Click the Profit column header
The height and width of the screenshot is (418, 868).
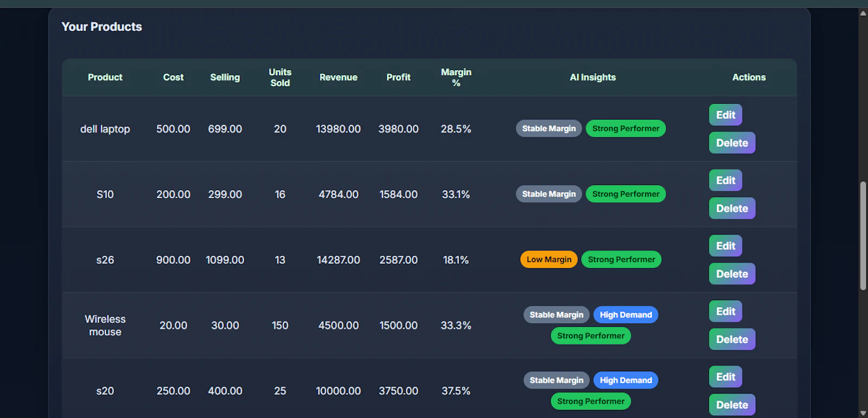399,78
